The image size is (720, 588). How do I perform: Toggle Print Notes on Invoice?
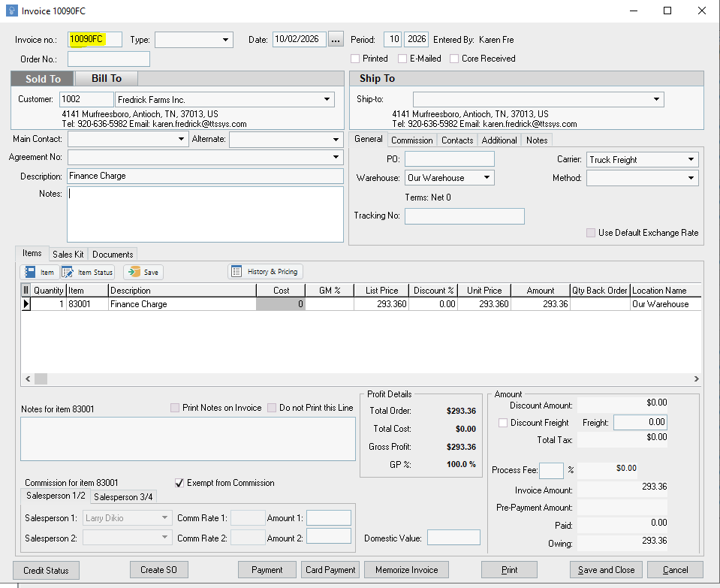[175, 408]
